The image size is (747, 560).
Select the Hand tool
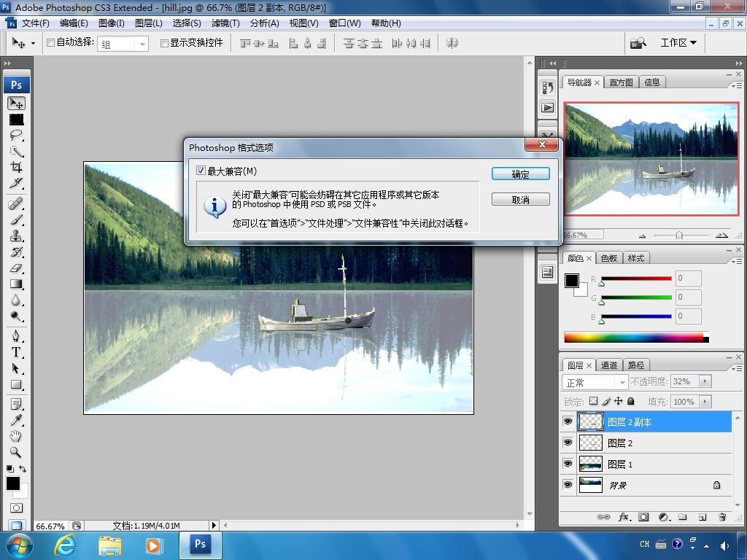(17, 436)
